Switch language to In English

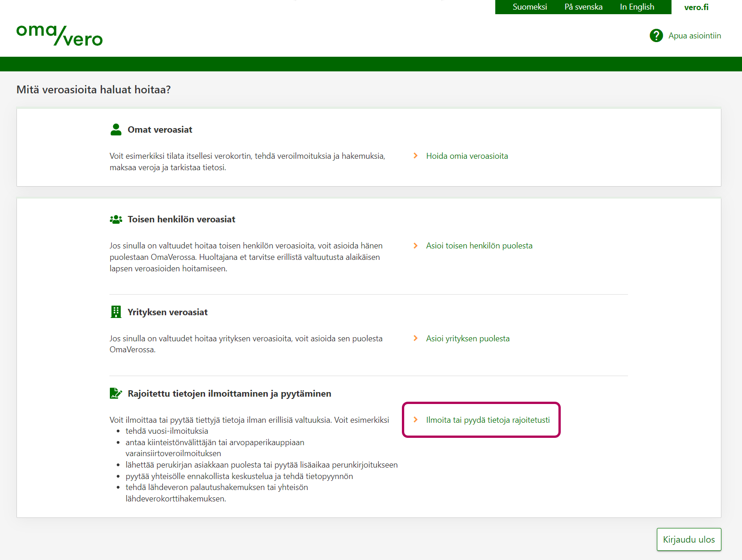pos(637,7)
